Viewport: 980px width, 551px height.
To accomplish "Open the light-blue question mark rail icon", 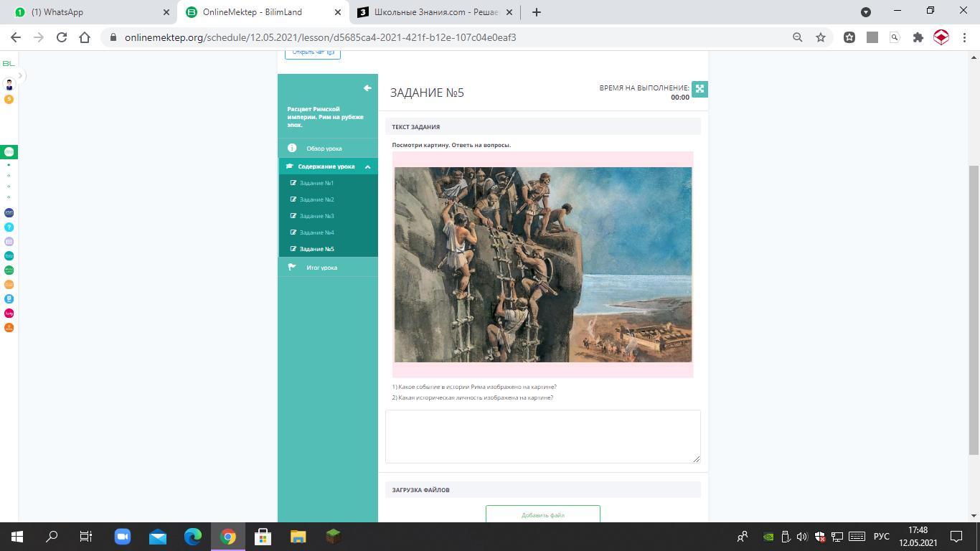I will (x=9, y=227).
